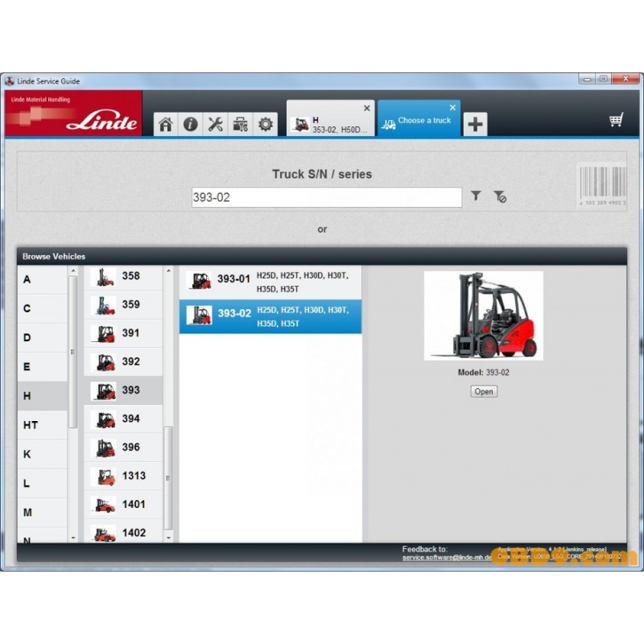Select vehicle category A
The width and height of the screenshot is (644, 644).
coord(42,279)
